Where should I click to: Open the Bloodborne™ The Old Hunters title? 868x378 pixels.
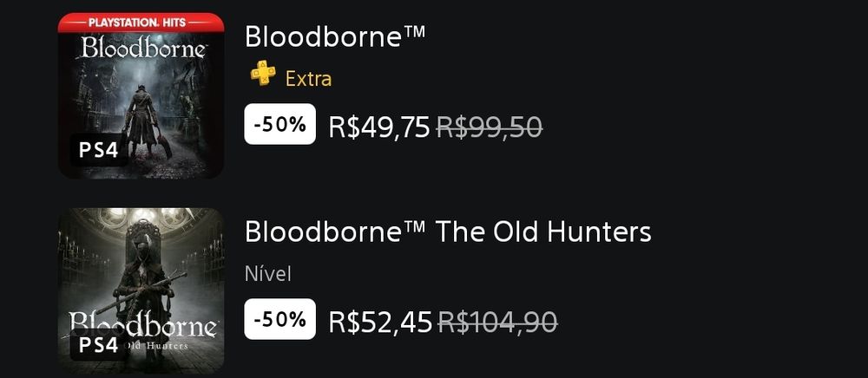(448, 231)
